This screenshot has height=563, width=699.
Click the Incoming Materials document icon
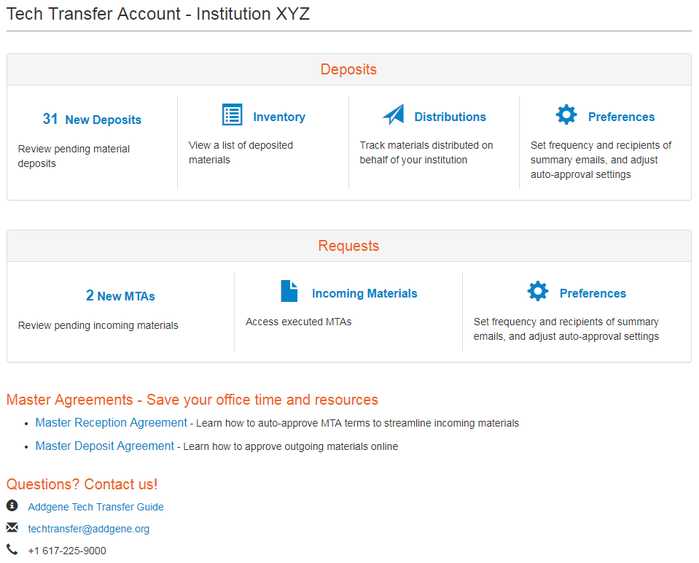[x=289, y=291]
